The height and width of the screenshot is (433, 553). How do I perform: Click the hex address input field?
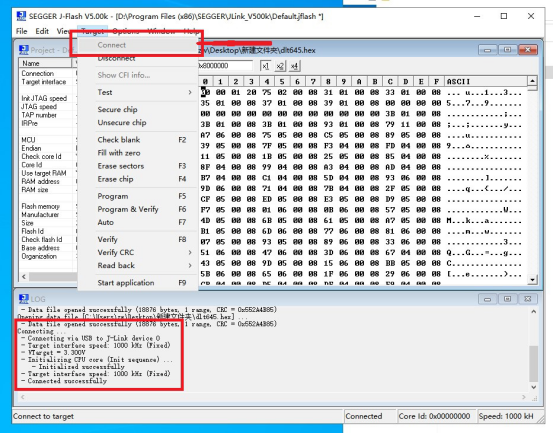[x=225, y=66]
